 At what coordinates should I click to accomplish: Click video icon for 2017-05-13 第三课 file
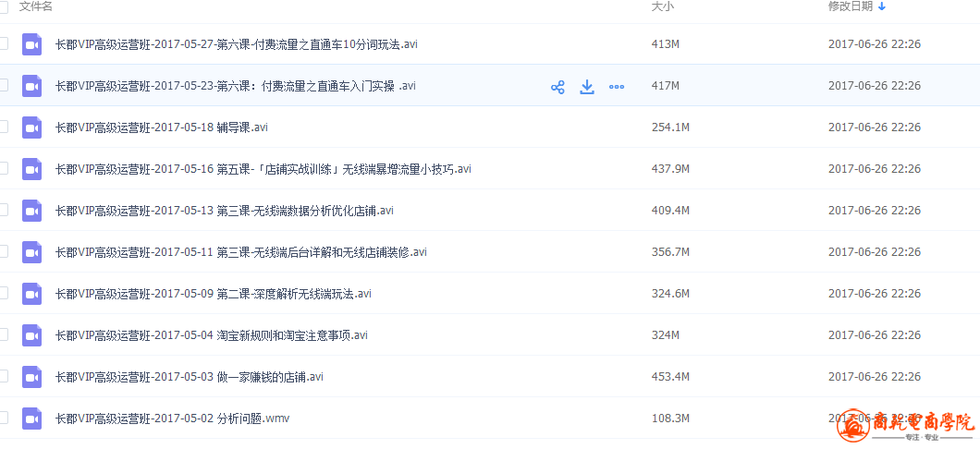coord(31,211)
